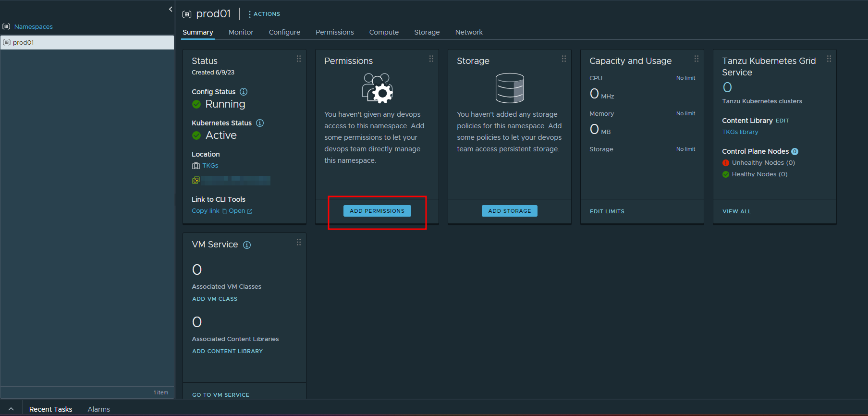Open the Namespaces link in the sidebar

click(33, 26)
